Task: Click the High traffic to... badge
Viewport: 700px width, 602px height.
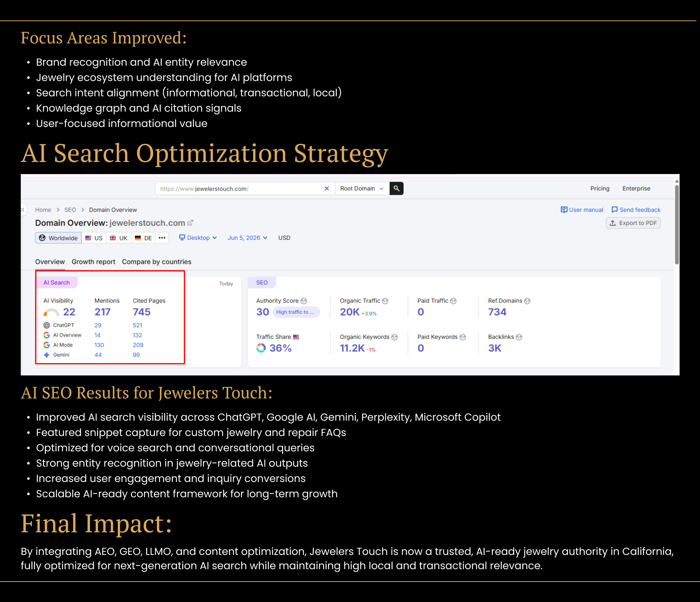Action: [296, 312]
